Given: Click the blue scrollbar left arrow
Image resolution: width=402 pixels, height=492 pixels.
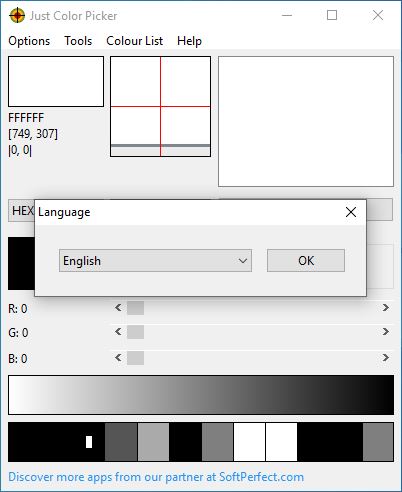Looking at the screenshot, I should coord(118,358).
